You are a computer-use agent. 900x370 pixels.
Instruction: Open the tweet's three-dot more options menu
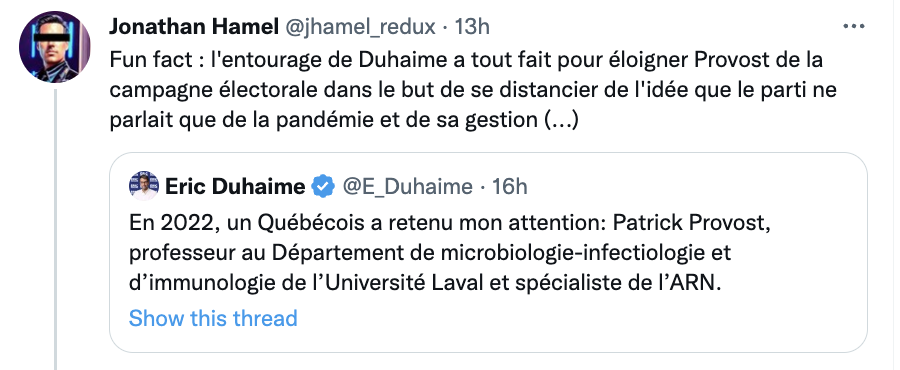pyautogui.click(x=854, y=26)
